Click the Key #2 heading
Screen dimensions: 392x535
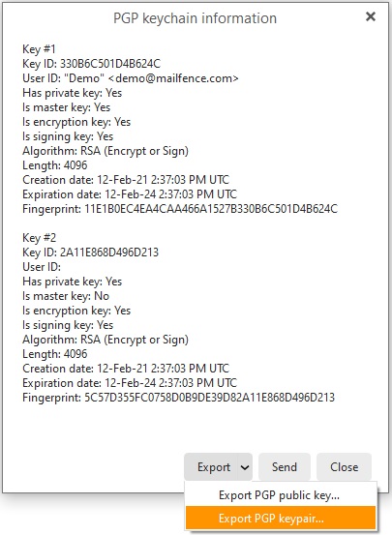40,238
